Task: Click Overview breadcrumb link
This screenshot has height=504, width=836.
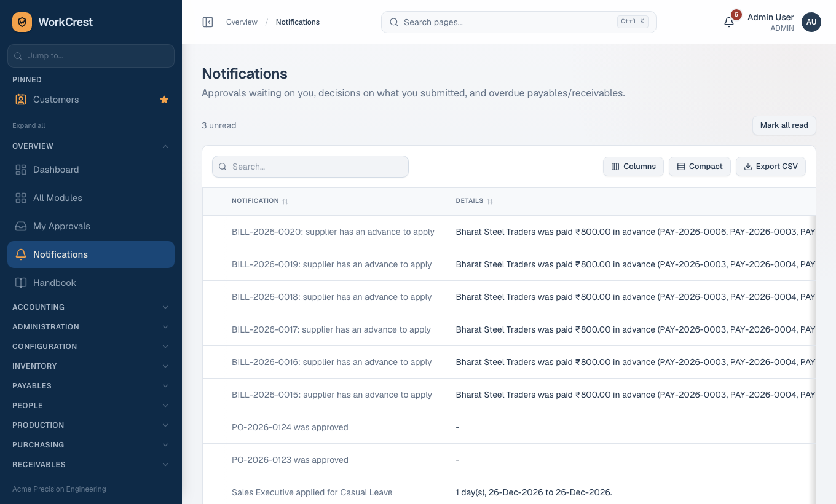Action: pyautogui.click(x=242, y=22)
